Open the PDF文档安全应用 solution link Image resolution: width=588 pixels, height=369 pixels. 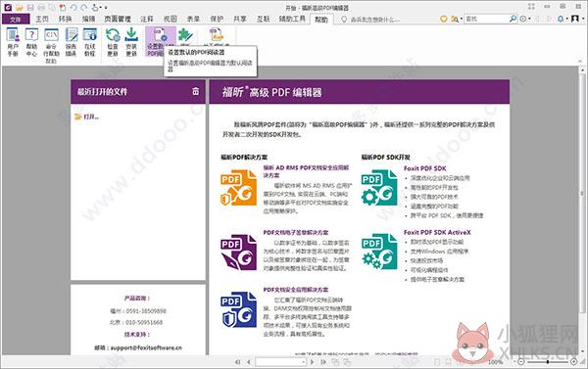(296, 290)
